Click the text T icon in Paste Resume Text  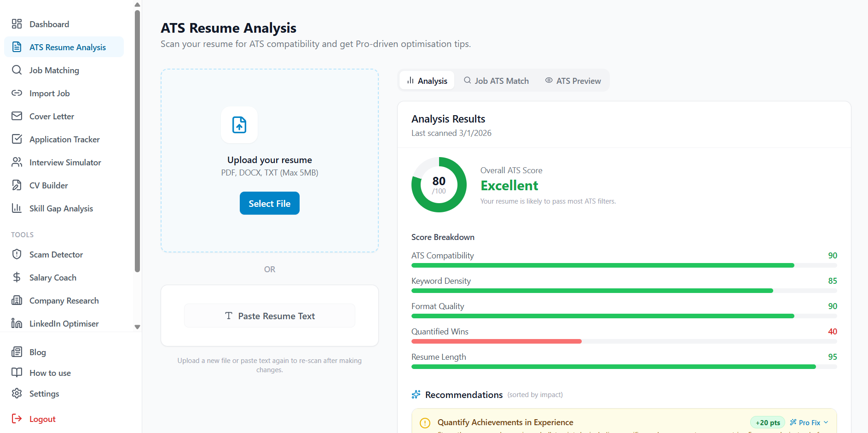tap(229, 316)
